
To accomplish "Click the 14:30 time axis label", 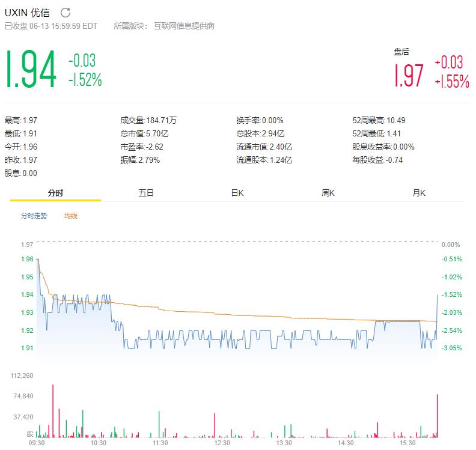I will (x=346, y=443).
